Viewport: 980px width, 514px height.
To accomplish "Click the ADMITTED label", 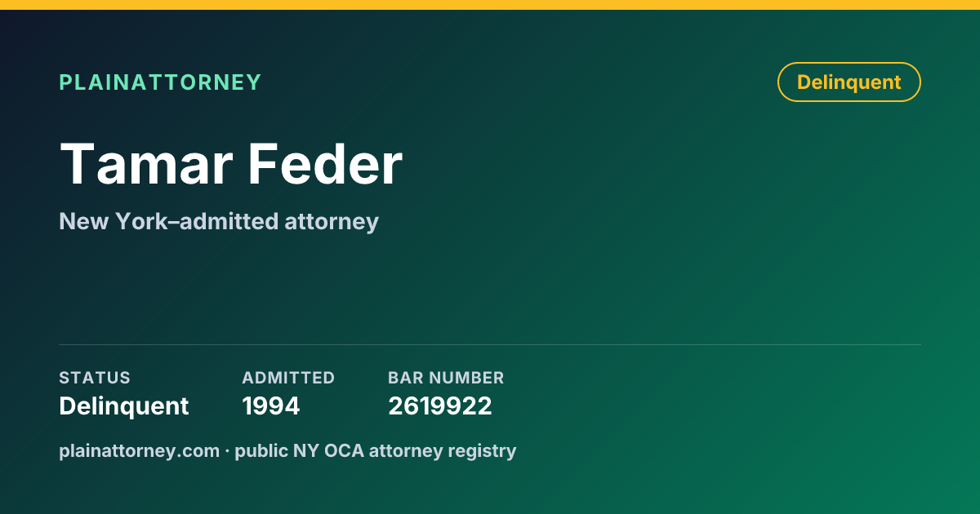I will (288, 378).
